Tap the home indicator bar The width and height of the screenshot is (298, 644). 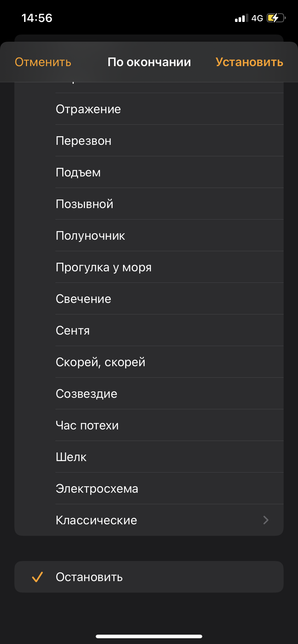(x=149, y=636)
